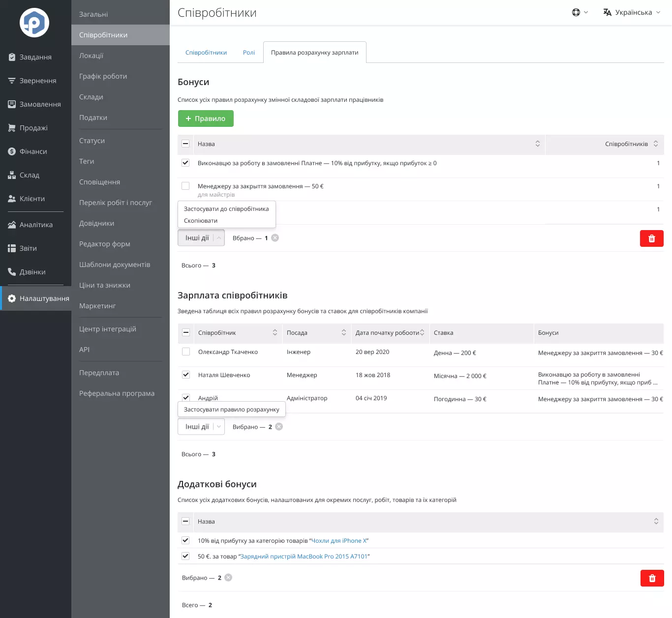Open the help lifebuoy icon in the header
The height and width of the screenshot is (618, 672).
[x=576, y=12]
